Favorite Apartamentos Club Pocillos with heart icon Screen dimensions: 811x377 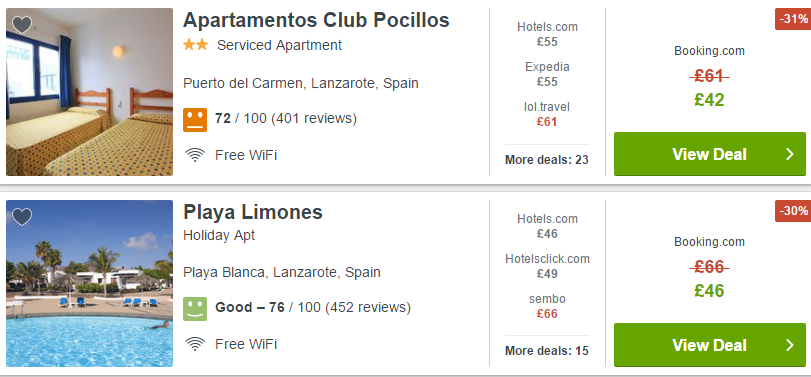[22, 24]
